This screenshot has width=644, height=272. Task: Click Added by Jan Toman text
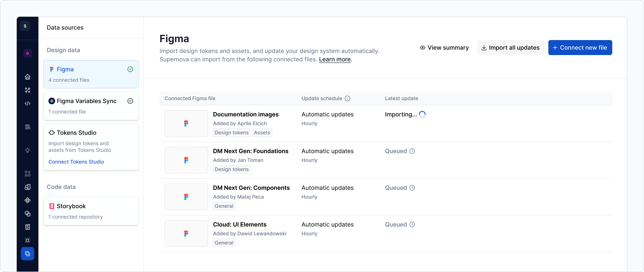tap(238, 160)
